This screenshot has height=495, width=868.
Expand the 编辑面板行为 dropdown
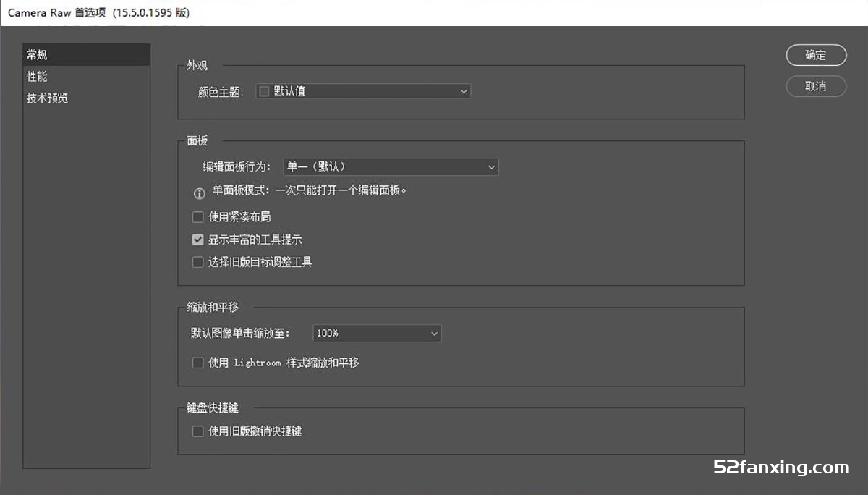[391, 166]
